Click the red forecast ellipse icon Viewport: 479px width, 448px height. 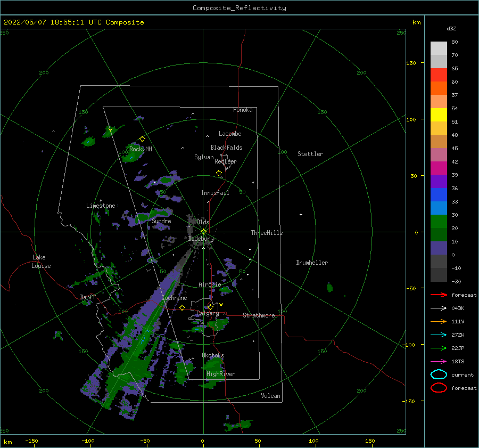pos(439,388)
